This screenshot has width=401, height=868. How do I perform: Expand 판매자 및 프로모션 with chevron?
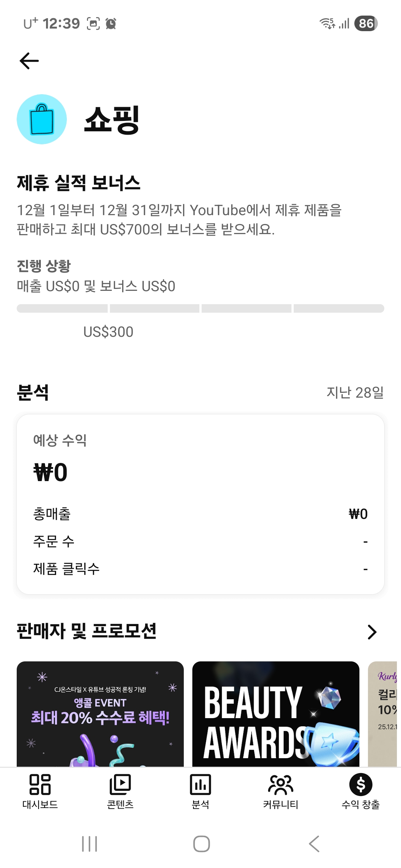coord(372,632)
